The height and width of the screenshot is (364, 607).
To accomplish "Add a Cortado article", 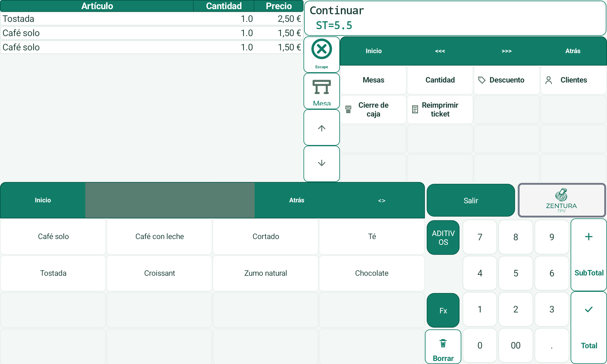I will [x=266, y=237].
